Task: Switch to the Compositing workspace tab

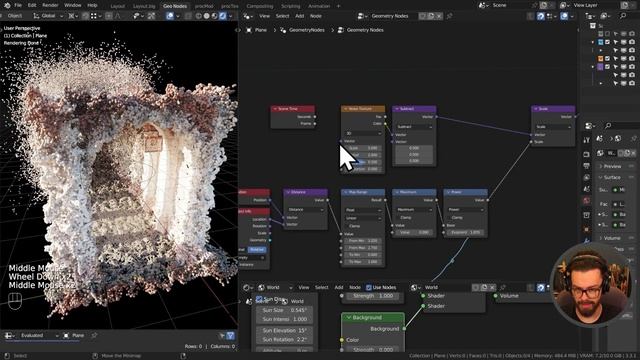Action: (x=260, y=6)
